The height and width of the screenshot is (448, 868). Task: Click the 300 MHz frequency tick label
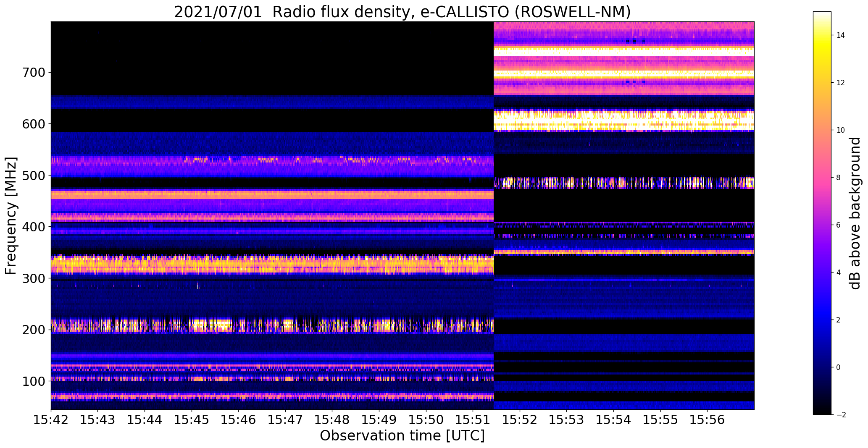(x=33, y=278)
